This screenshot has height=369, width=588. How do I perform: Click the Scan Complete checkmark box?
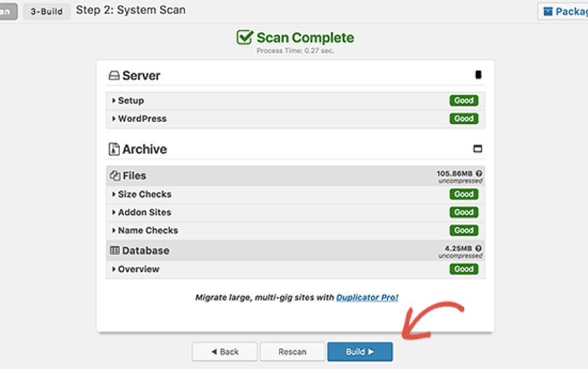coord(244,38)
